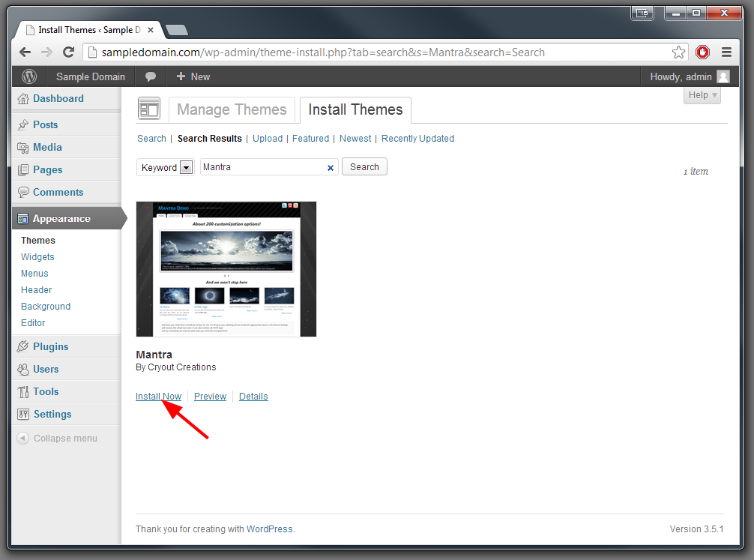This screenshot has height=560, width=754.
Task: Close the Install Themes browser tab
Action: pos(151,30)
